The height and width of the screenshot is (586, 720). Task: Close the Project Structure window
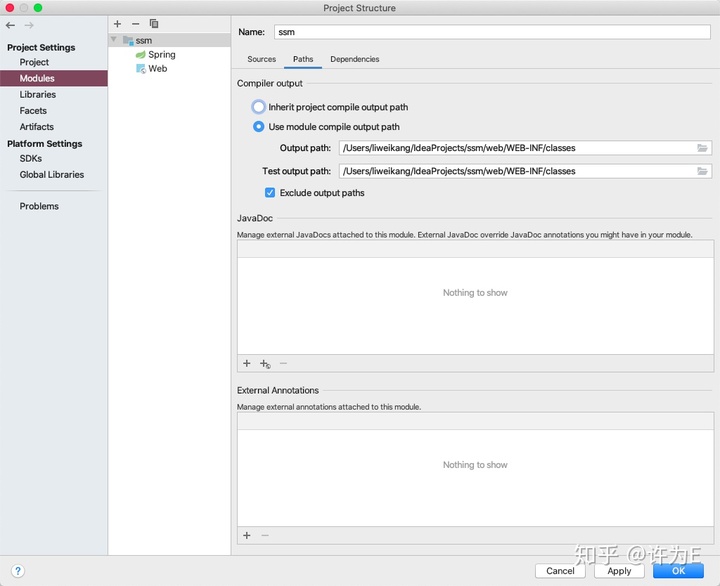pos(10,7)
